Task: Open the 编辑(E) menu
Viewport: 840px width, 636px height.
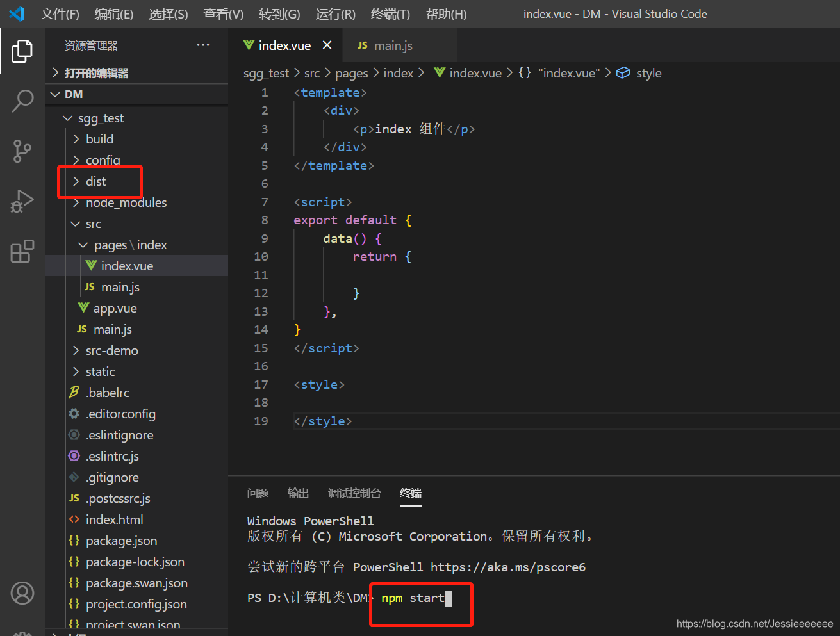Action: 114,14
